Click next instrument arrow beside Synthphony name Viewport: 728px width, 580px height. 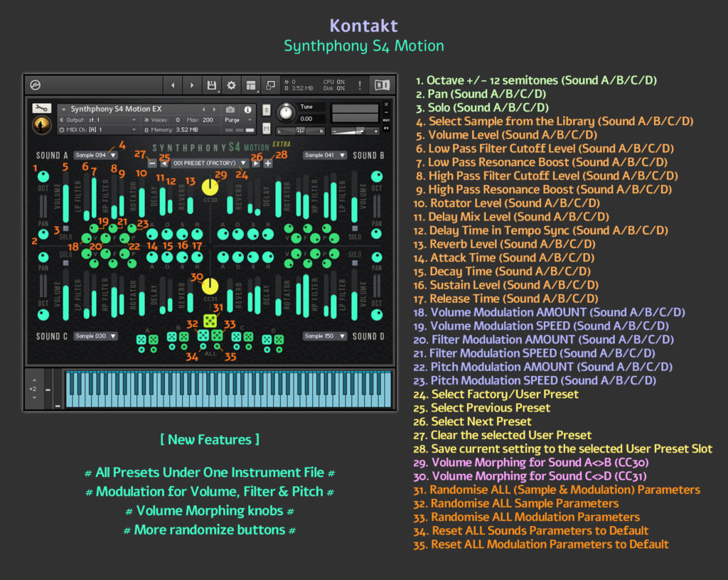coord(214,109)
